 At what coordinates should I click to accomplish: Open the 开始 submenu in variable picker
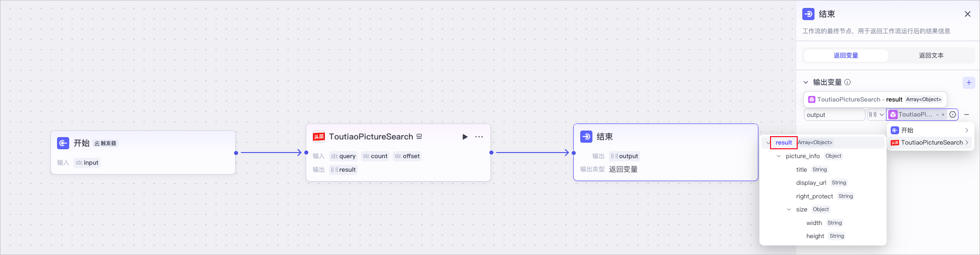click(x=930, y=130)
